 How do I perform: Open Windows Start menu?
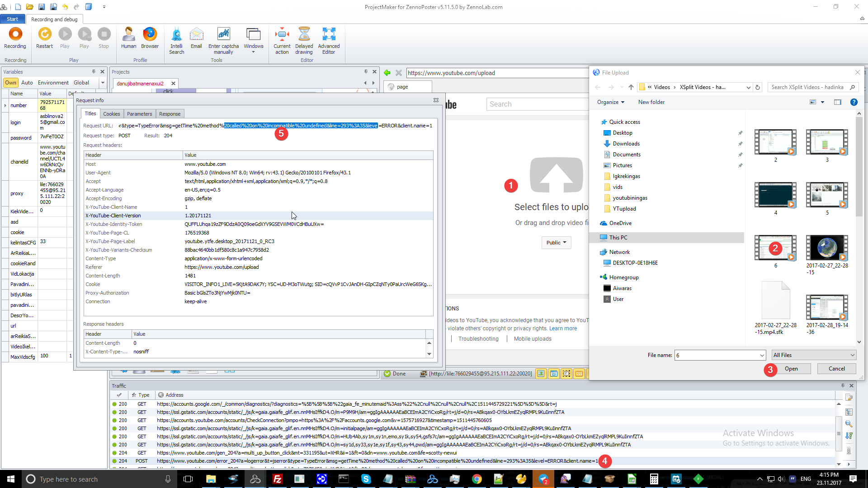tap(11, 479)
